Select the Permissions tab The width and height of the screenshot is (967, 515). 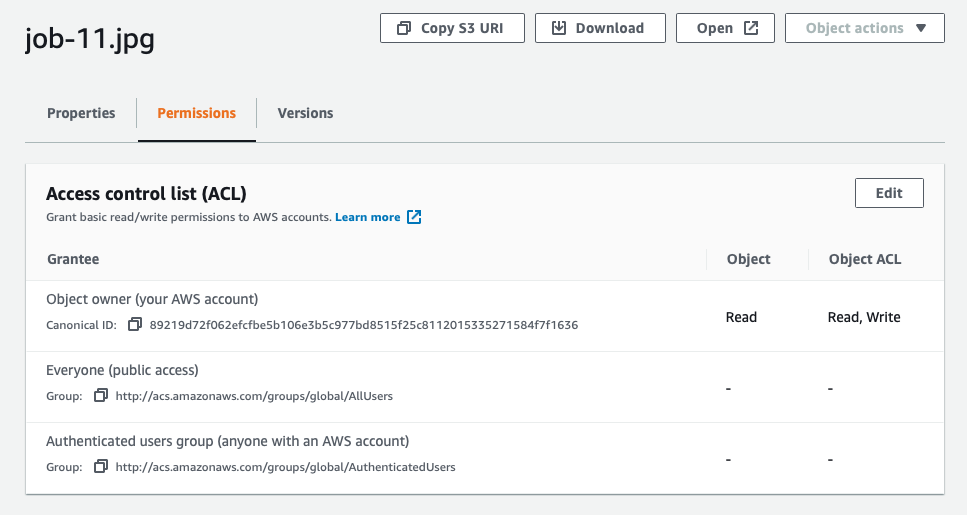click(196, 113)
